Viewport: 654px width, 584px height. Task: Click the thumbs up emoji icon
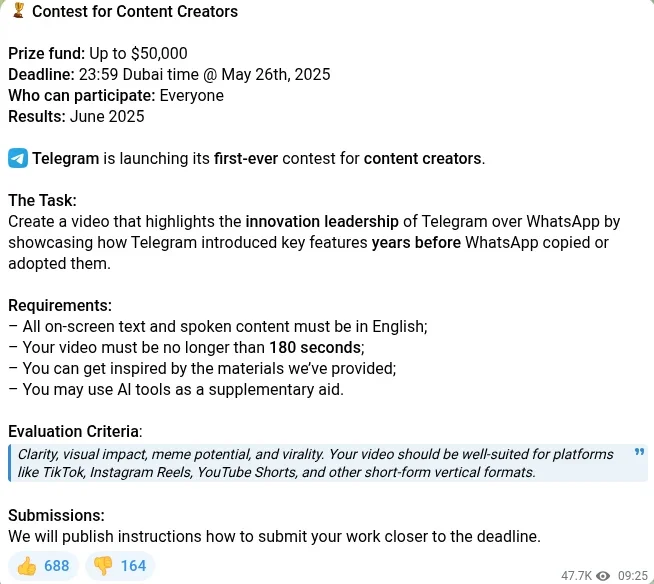(x=27, y=566)
